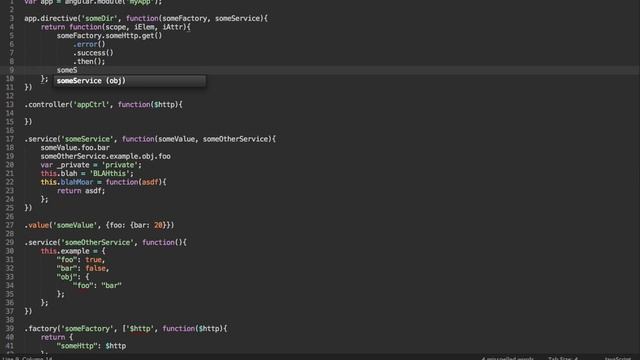The height and width of the screenshot is (360, 640).
Task: Click the 'someService' string on line 17
Action: [x=87, y=139]
